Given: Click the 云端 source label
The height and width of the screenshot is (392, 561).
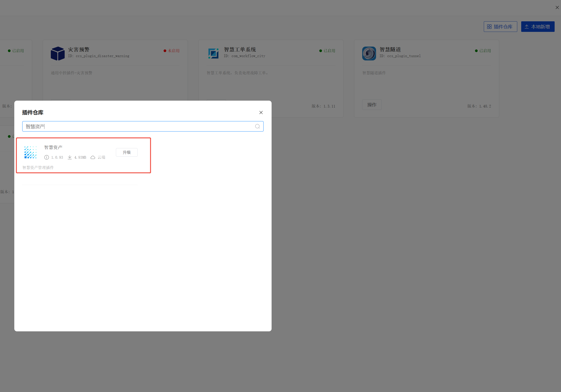Looking at the screenshot, I should click(x=101, y=157).
